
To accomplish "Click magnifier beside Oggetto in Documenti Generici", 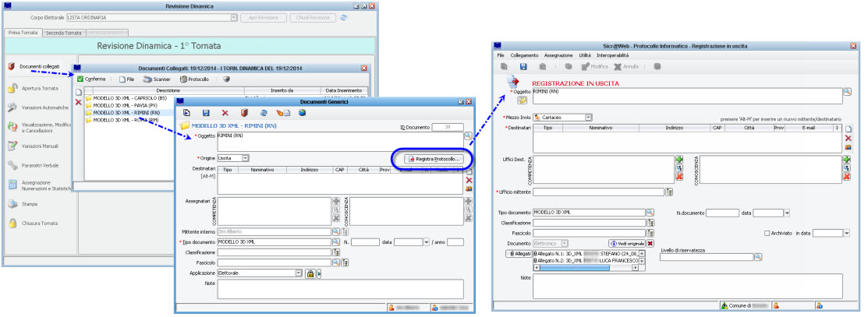I will [x=469, y=136].
